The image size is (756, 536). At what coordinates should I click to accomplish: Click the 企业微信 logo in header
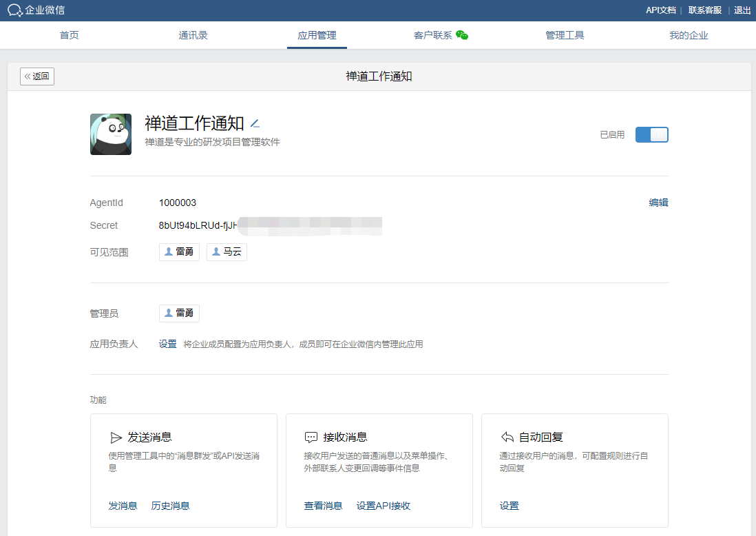pyautogui.click(x=36, y=10)
